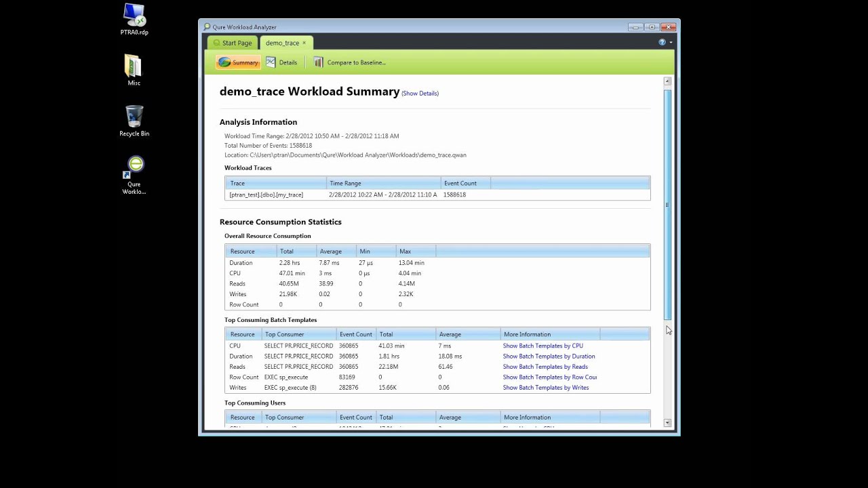The height and width of the screenshot is (488, 868).
Task: Click Time Range column header
Action: (384, 183)
